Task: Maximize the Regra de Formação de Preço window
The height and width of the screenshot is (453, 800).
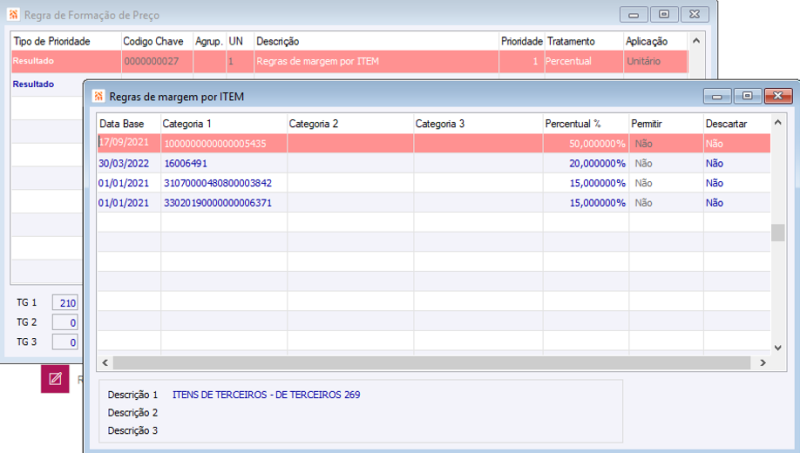Action: click(x=664, y=15)
